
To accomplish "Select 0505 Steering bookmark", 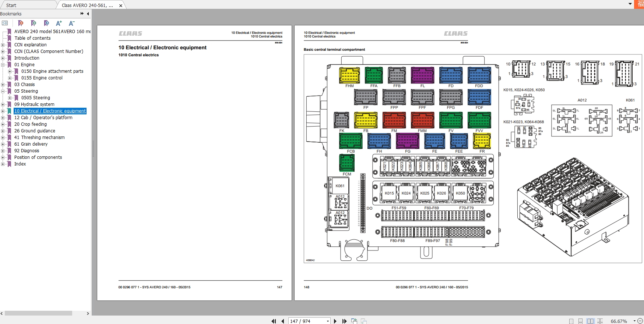I will pos(36,98).
